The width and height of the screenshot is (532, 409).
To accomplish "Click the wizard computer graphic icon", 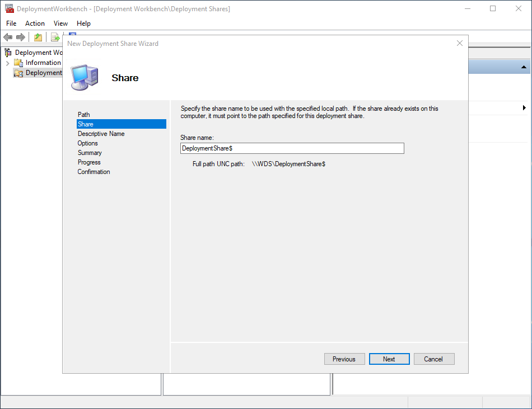I will pyautogui.click(x=85, y=77).
